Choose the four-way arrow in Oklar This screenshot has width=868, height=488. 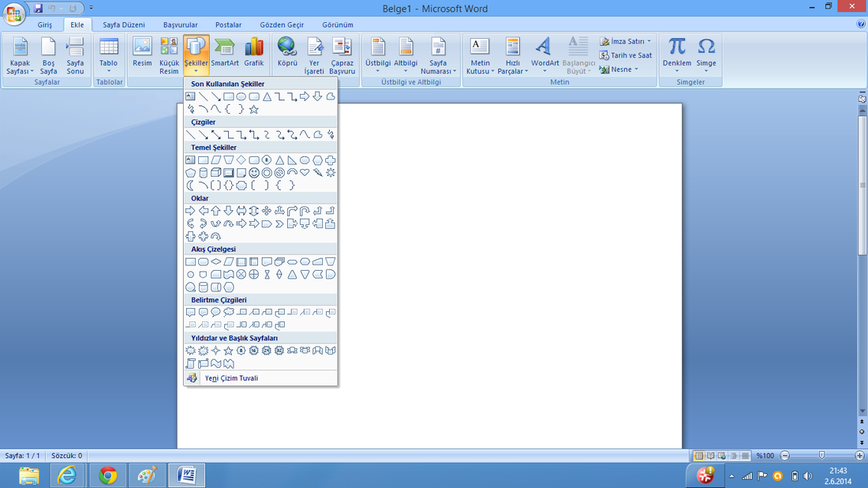267,211
